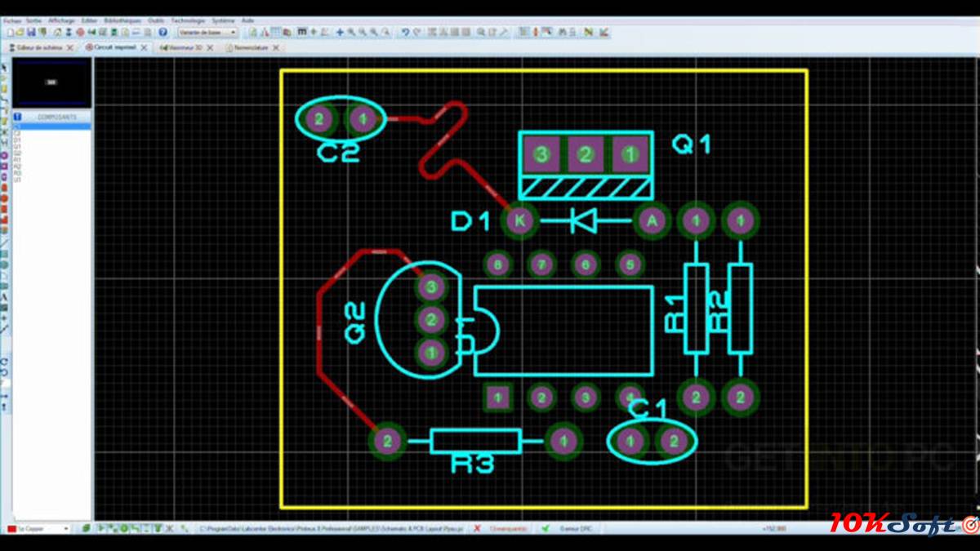The height and width of the screenshot is (551, 980).
Task: Open the Sortie menu
Action: coord(33,20)
